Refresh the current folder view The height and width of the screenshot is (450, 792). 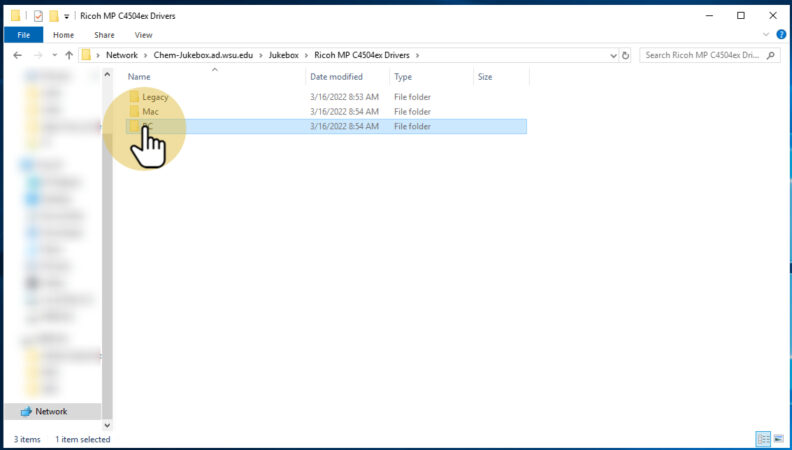tap(627, 55)
